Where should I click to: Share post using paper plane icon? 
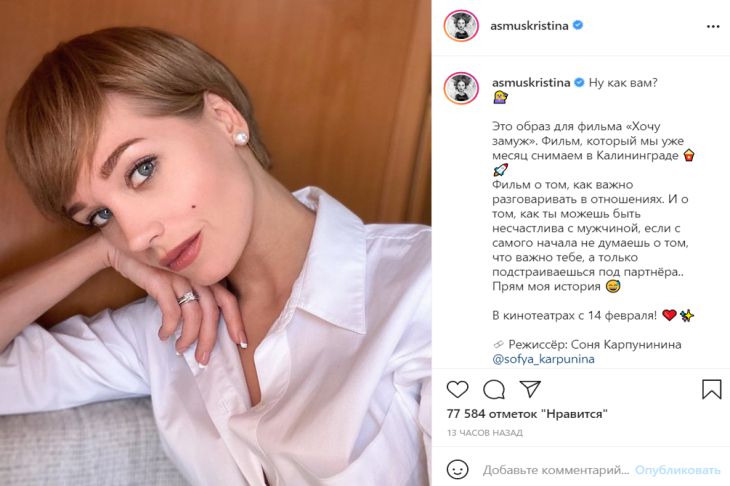tap(530, 389)
